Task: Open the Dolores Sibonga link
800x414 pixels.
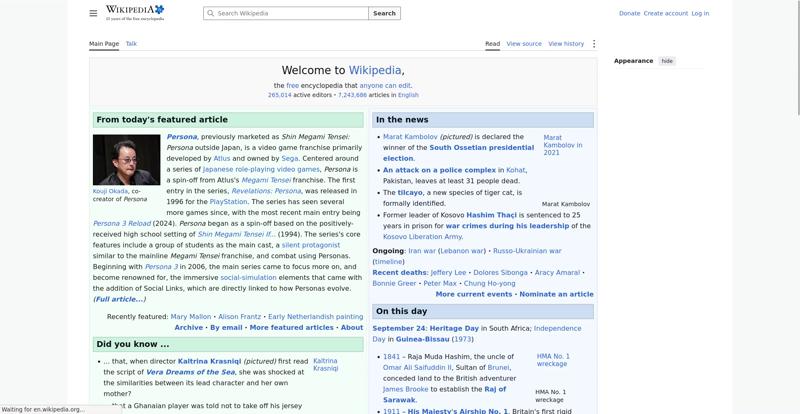Action: pos(500,273)
